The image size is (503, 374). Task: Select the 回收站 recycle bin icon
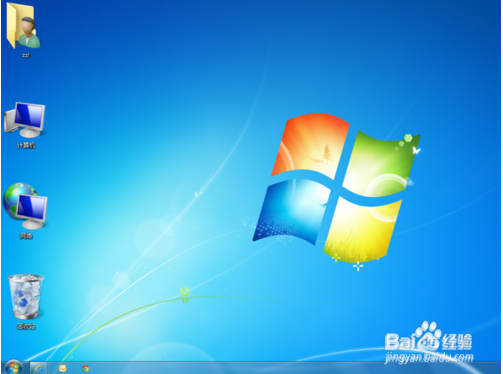26,296
